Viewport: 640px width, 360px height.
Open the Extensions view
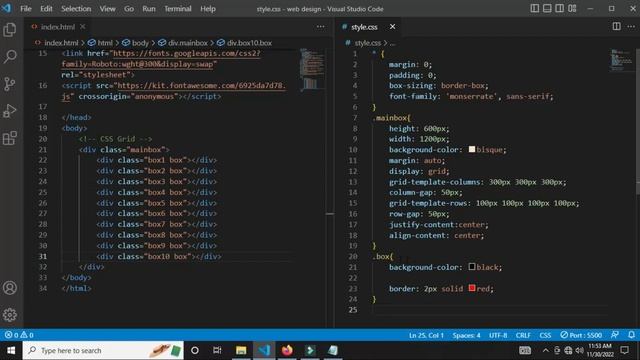10,138
